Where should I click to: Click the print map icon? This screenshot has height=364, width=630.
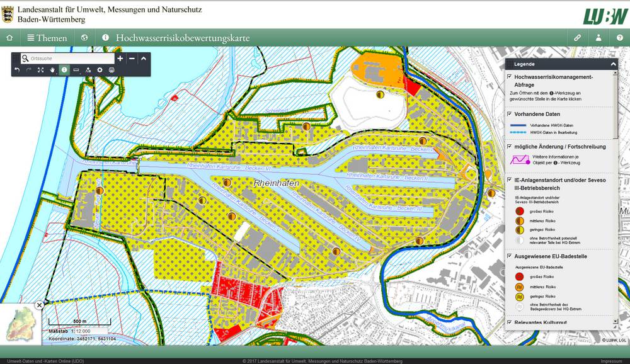click(112, 70)
